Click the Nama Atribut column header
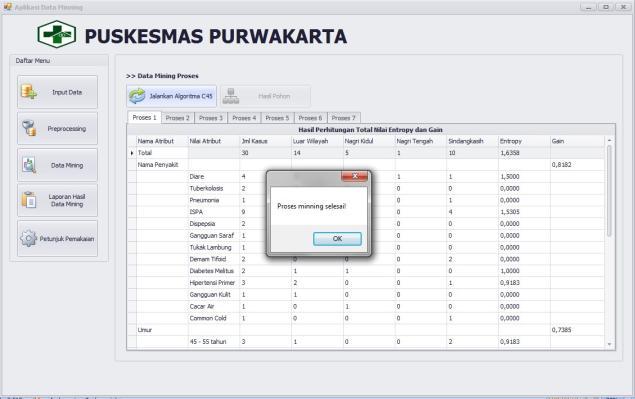 tap(162, 141)
